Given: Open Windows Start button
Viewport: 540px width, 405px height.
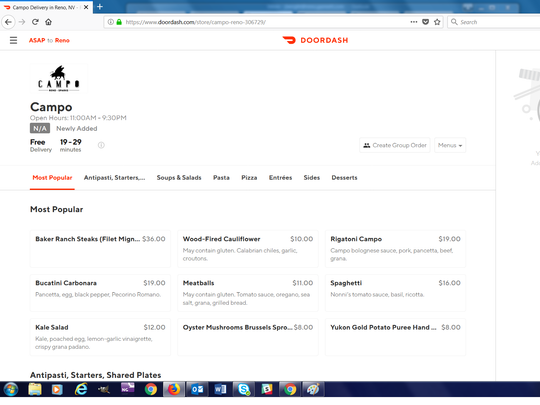Looking at the screenshot, I should (11, 390).
